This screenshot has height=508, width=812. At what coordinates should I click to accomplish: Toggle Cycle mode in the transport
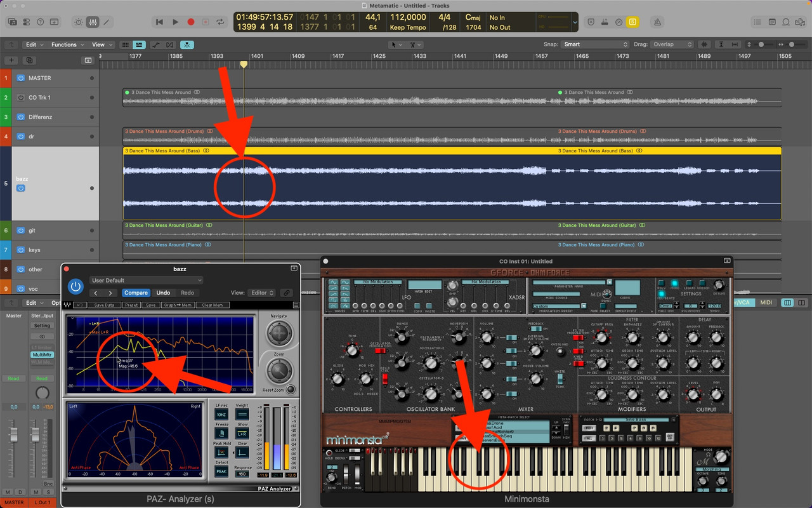[220, 22]
